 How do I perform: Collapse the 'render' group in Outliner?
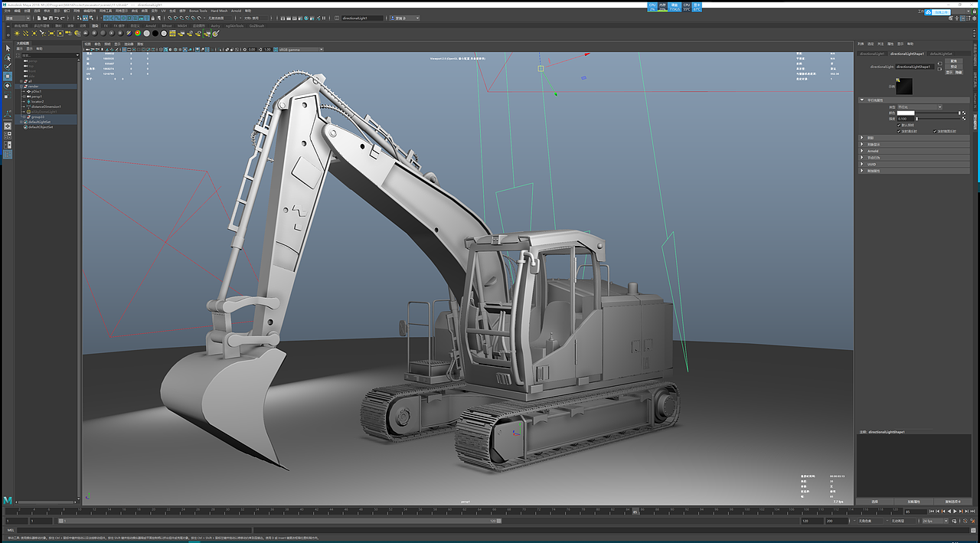point(21,87)
